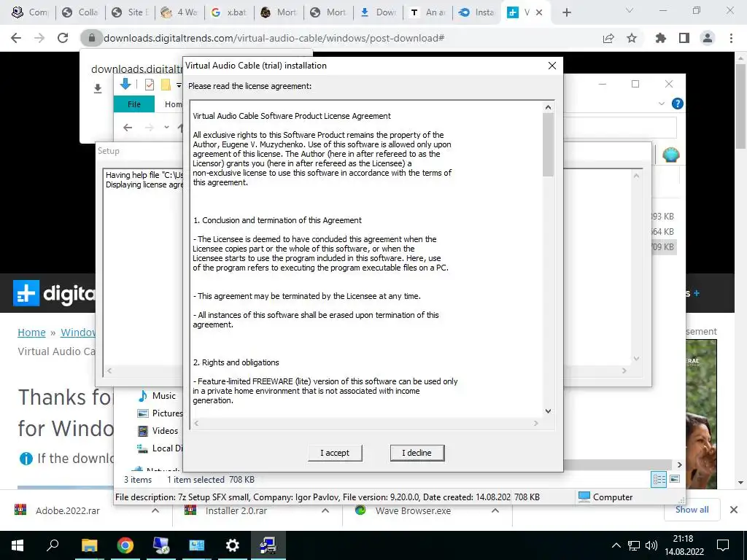747x560 pixels.
Task: Open the notification center icon
Action: click(723, 545)
